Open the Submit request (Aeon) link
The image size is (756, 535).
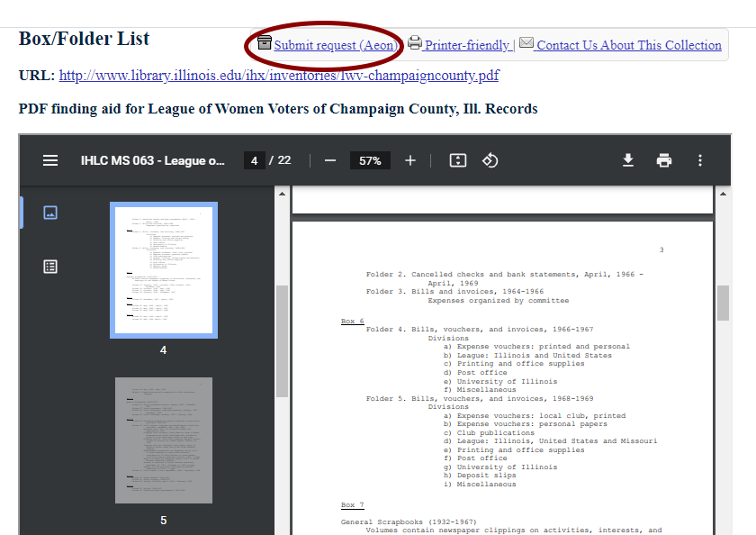click(335, 45)
